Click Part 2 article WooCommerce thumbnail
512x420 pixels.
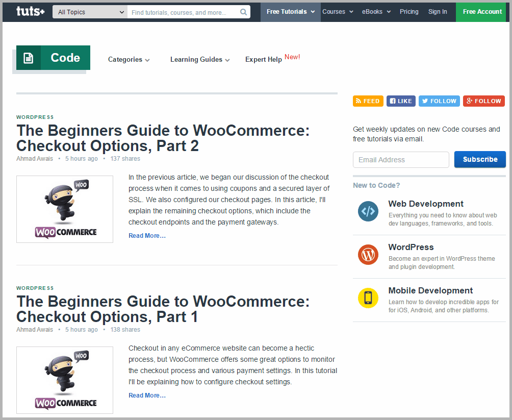65,209
